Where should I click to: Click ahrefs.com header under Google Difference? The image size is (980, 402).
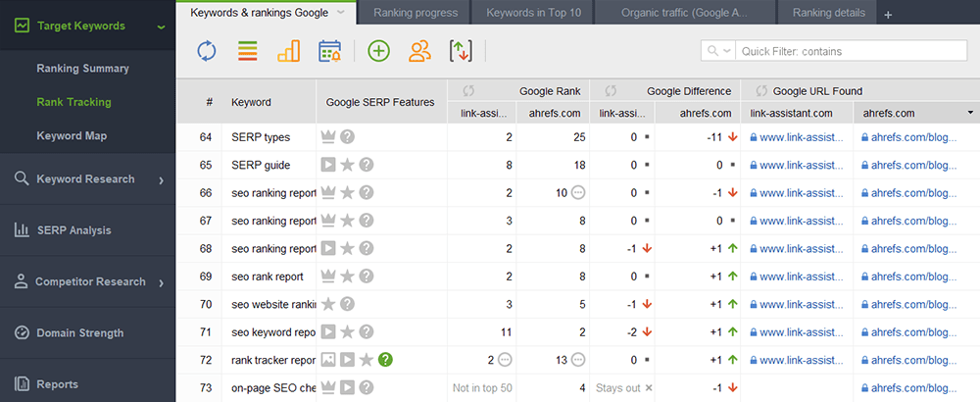[698, 113]
